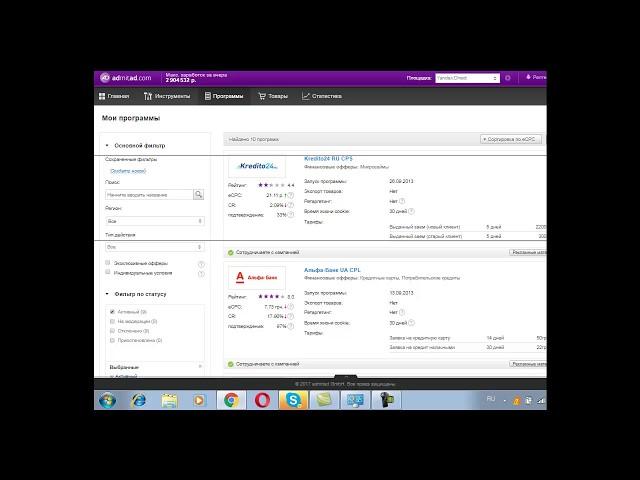The image size is (640, 480).
Task: Check the Приостановлена status checkbox
Action: pos(112,340)
